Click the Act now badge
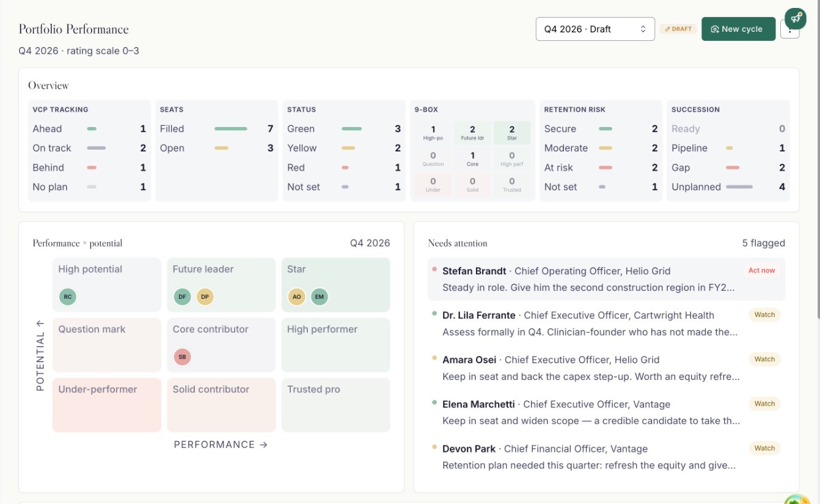The width and height of the screenshot is (820, 504). coord(761,271)
